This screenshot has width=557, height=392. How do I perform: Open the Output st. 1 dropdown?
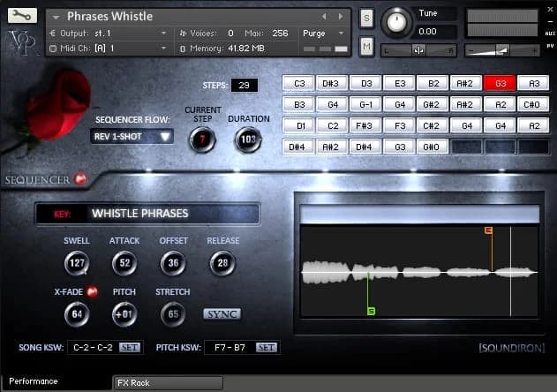(x=111, y=33)
